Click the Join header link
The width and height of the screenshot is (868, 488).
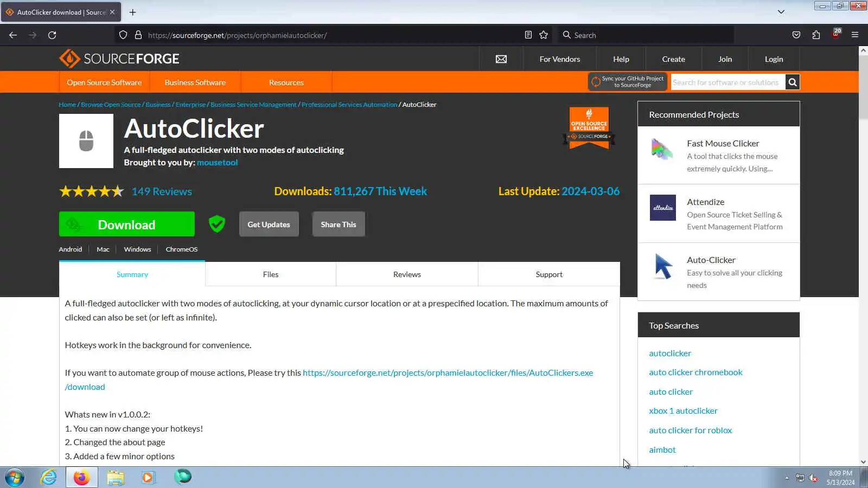pos(725,59)
